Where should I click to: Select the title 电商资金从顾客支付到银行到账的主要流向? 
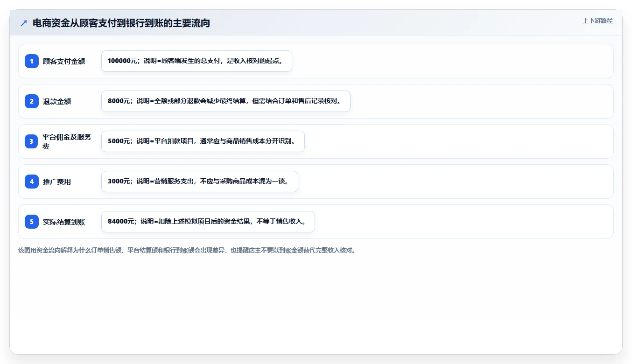[121, 23]
